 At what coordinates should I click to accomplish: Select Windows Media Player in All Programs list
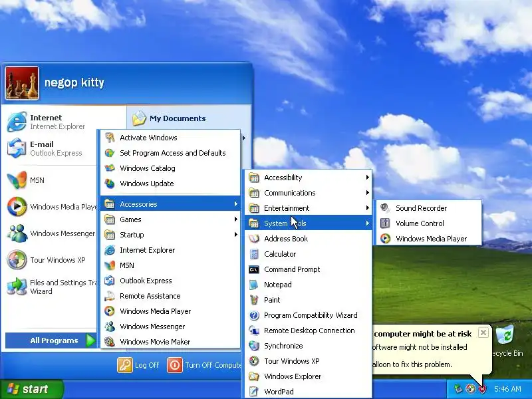pyautogui.click(x=170, y=311)
